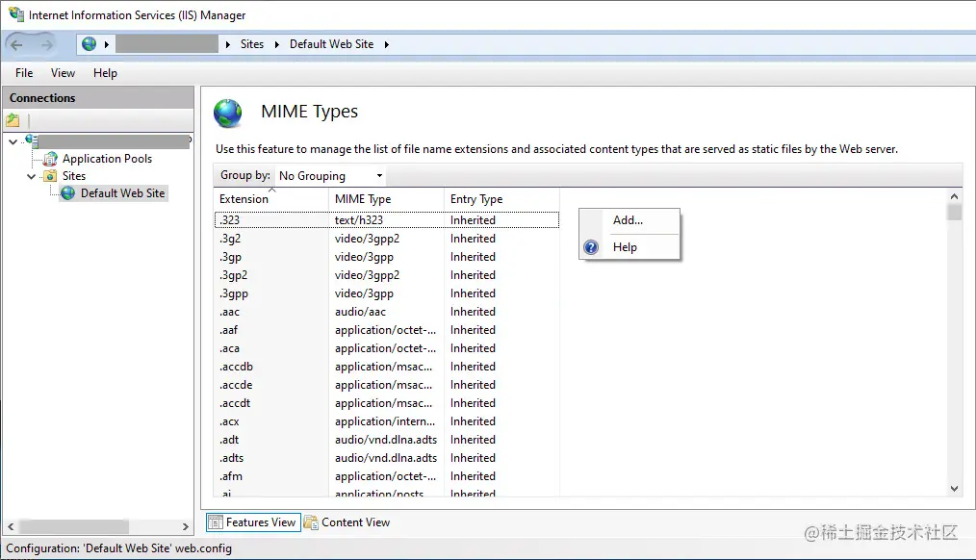The image size is (976, 560).
Task: Select the .323 extension row
Action: [387, 220]
